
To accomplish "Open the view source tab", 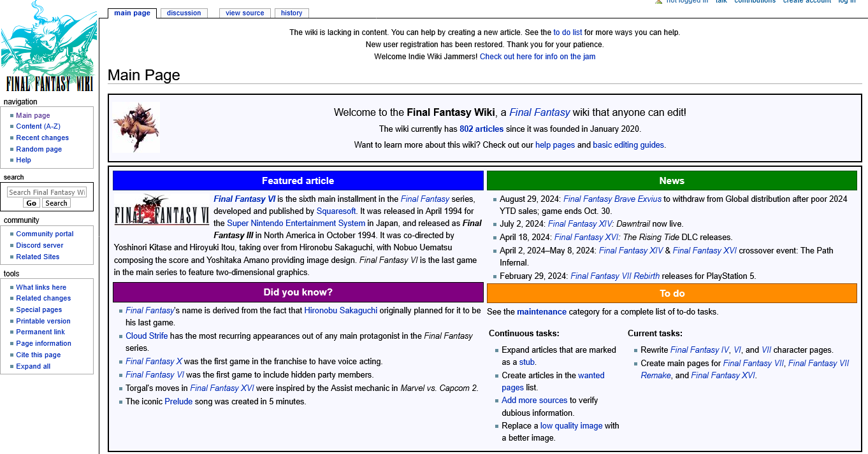I will [245, 13].
